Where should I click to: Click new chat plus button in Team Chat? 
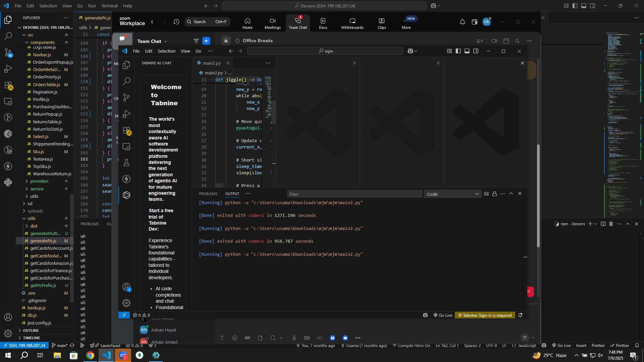(206, 41)
